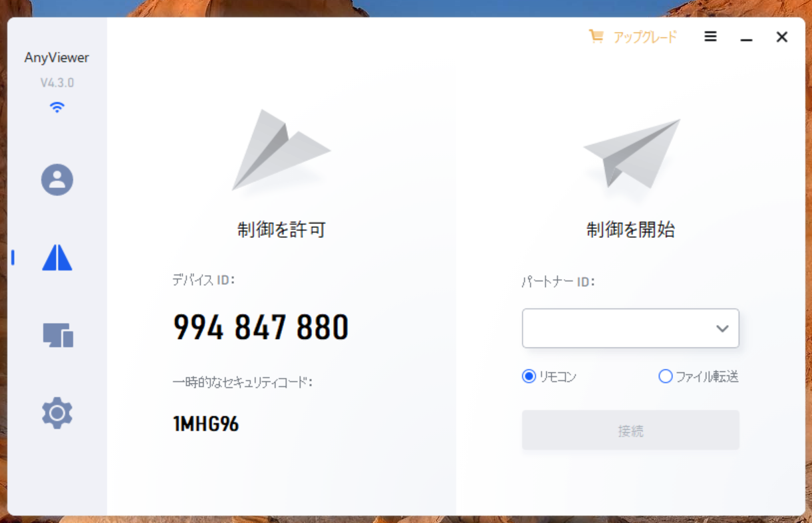Open the Devices screens sidebar icon
The height and width of the screenshot is (523, 812).
[x=58, y=336]
